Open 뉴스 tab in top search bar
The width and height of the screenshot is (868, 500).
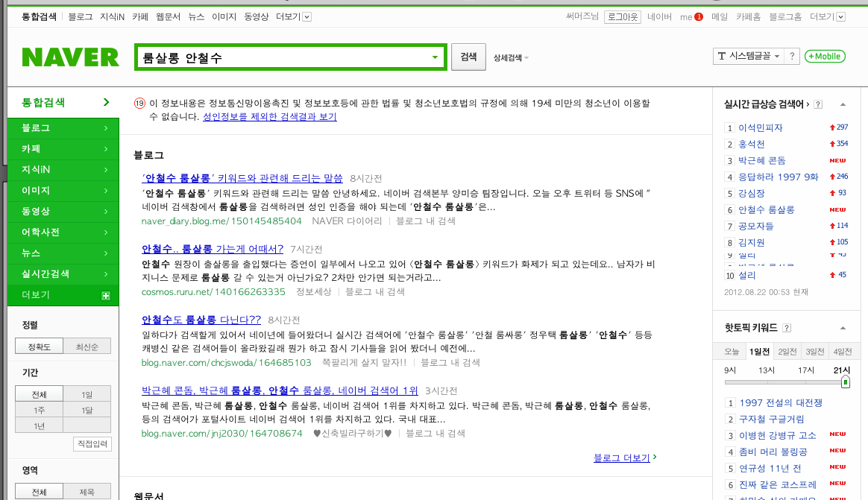[x=196, y=16]
